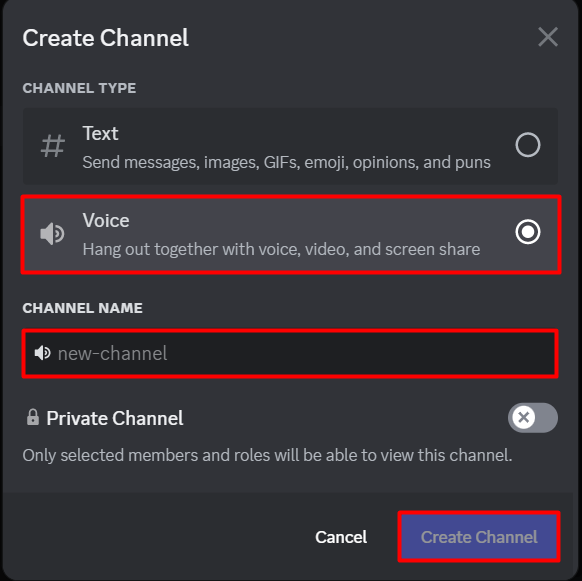Select the Text channel radio button
This screenshot has width=582, height=581.
[527, 145]
